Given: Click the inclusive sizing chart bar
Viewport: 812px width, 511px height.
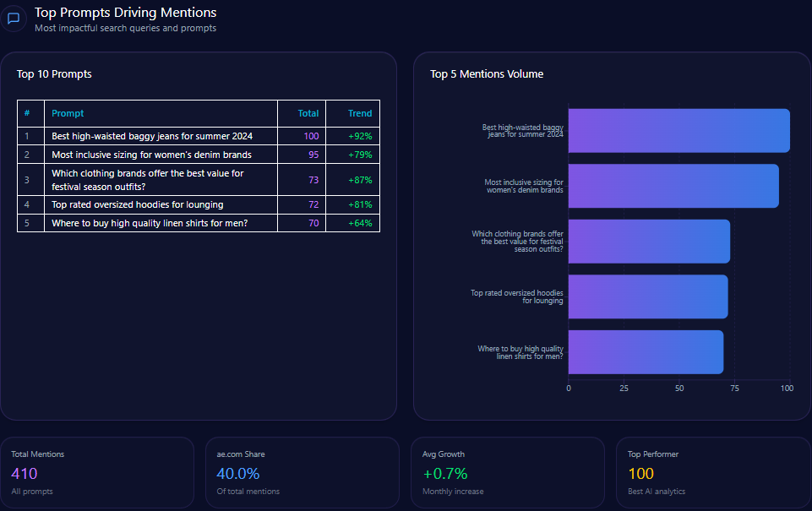Looking at the screenshot, I should click(673, 186).
